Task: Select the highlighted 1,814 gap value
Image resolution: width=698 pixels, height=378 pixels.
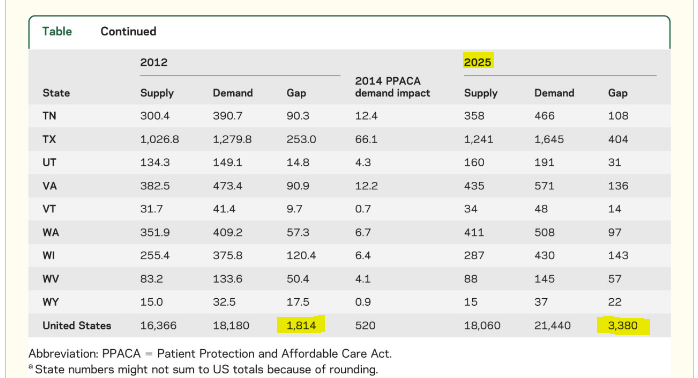Action: pyautogui.click(x=301, y=325)
